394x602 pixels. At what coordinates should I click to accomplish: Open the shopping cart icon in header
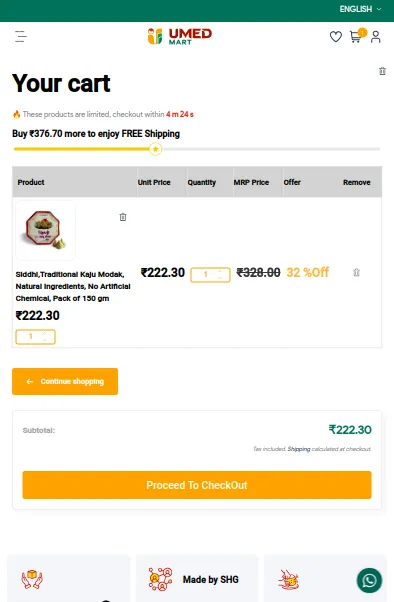pyautogui.click(x=356, y=37)
